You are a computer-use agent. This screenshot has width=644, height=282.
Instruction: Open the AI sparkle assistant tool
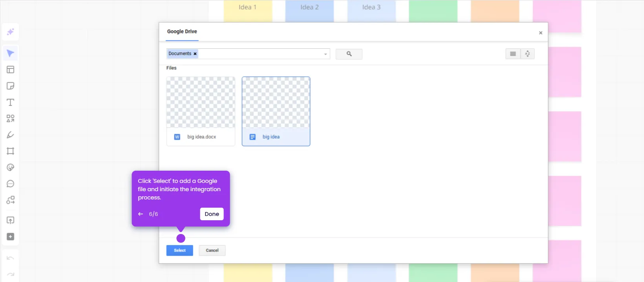point(11,31)
